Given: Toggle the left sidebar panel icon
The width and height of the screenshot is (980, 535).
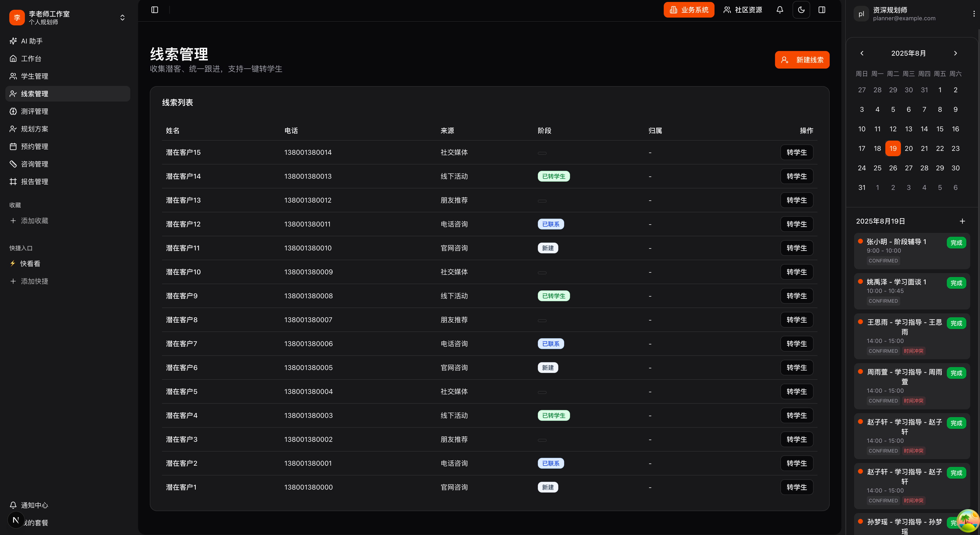Looking at the screenshot, I should tap(154, 10).
